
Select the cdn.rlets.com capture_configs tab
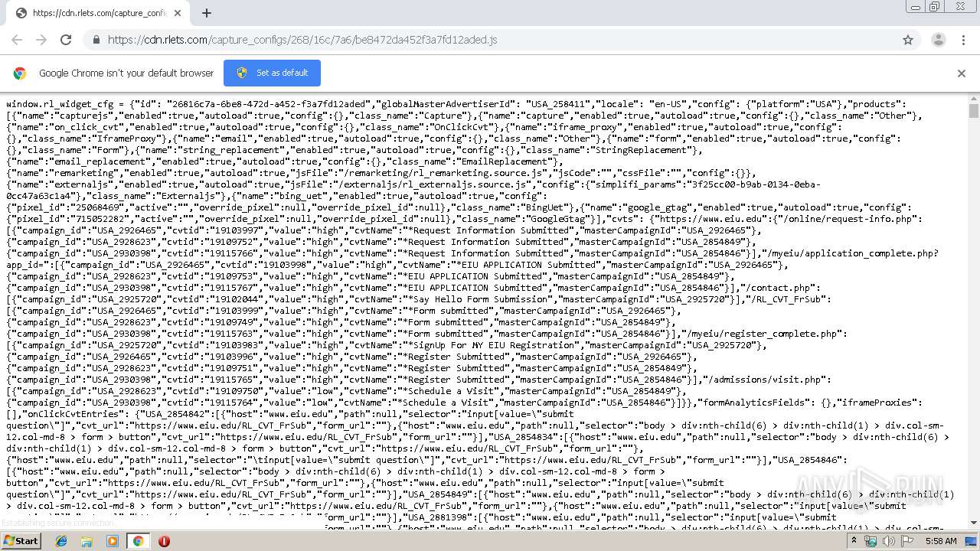pos(100,13)
